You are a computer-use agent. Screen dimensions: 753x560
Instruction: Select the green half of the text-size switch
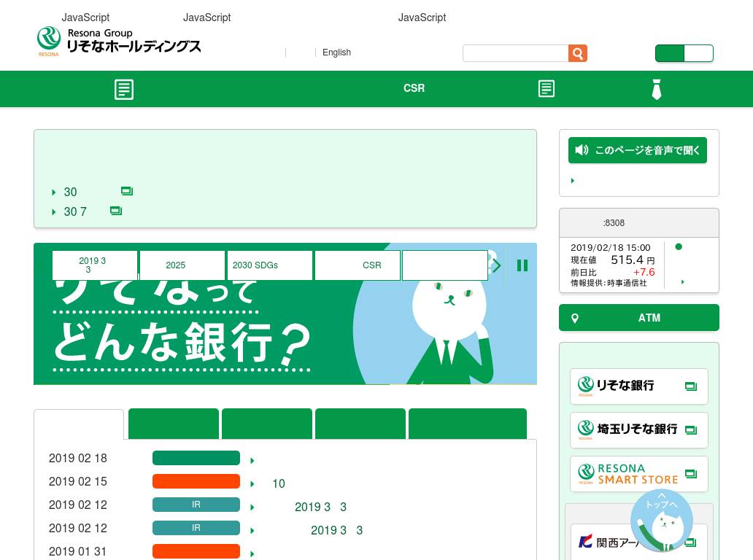(x=669, y=53)
